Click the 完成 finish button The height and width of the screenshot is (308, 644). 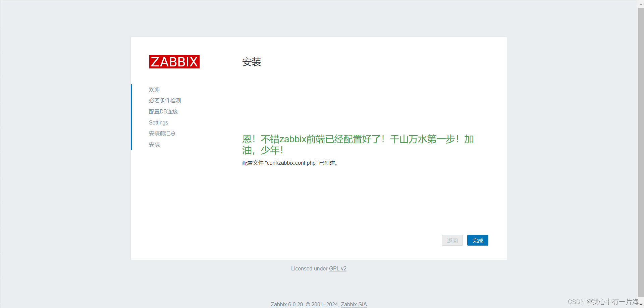click(478, 240)
